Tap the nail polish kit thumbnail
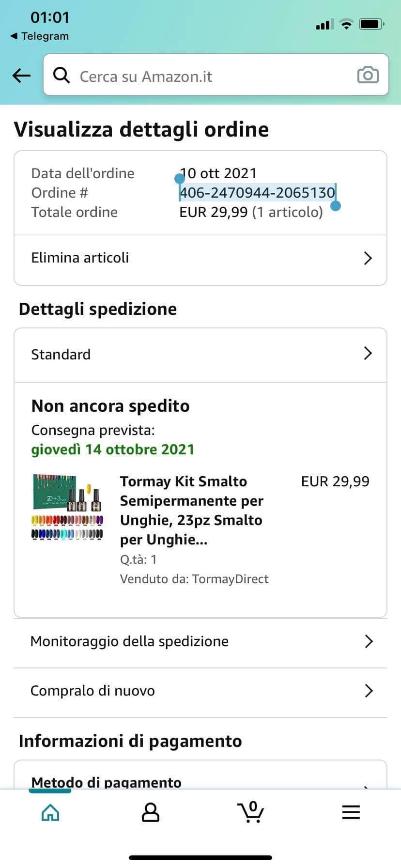This screenshot has width=401, height=868. [x=67, y=507]
